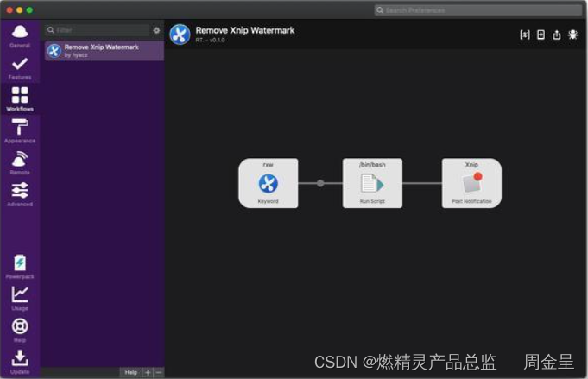Open the Remote preferences section
Screen dimensions: 588x379
20,163
